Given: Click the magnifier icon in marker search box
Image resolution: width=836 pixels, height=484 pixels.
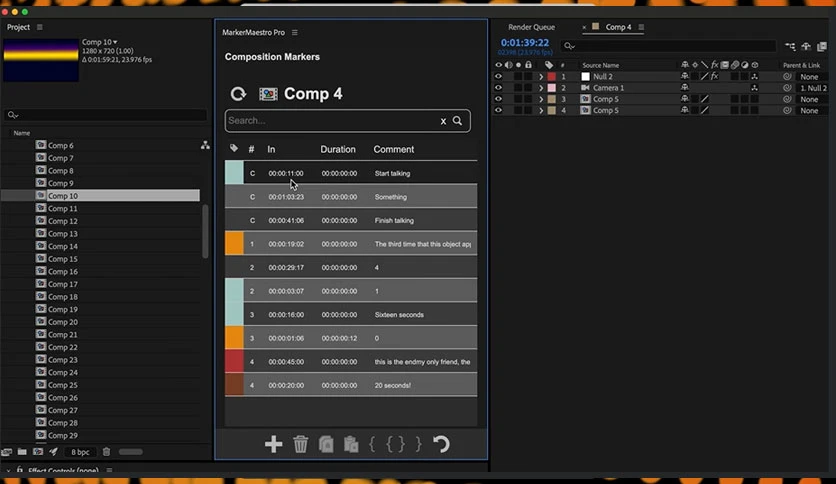Looking at the screenshot, I should (x=457, y=121).
